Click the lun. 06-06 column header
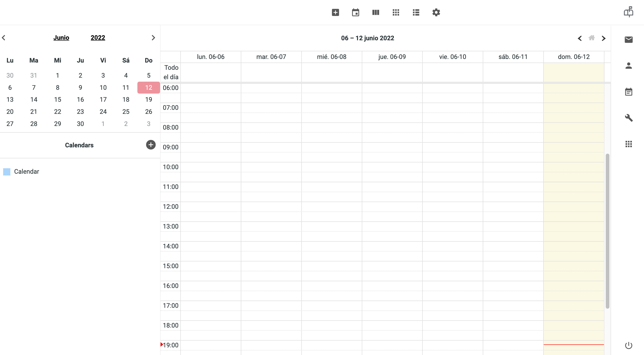Viewport: 644px width, 355px height. pyautogui.click(x=210, y=57)
